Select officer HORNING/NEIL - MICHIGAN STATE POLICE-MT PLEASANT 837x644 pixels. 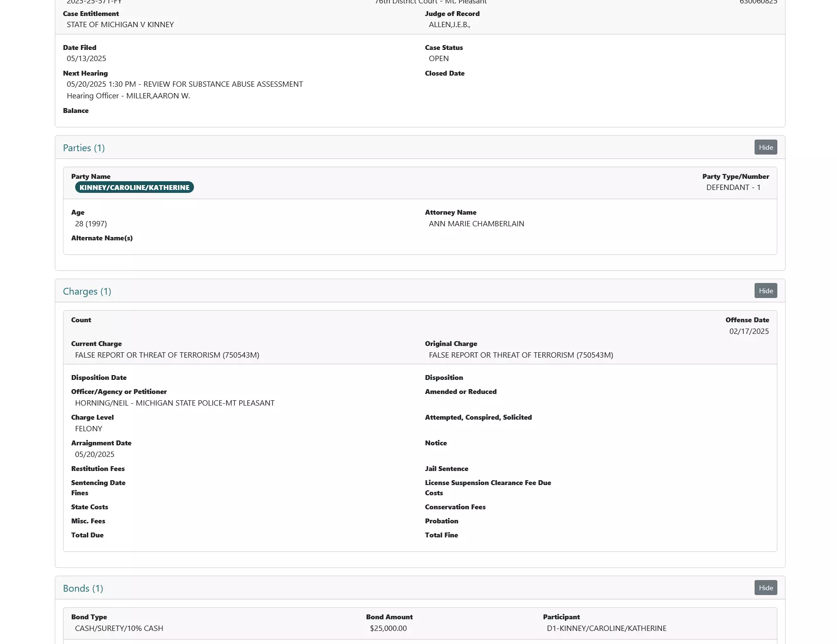pyautogui.click(x=175, y=403)
